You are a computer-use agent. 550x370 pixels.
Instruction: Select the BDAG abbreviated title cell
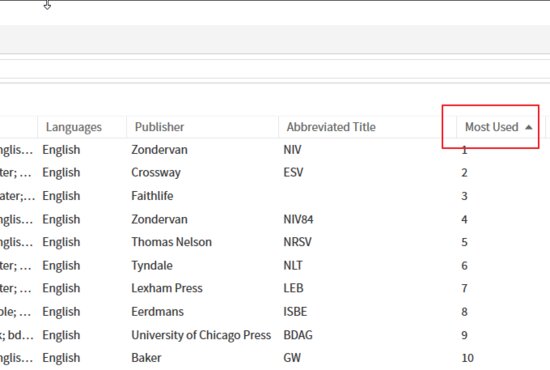click(298, 335)
